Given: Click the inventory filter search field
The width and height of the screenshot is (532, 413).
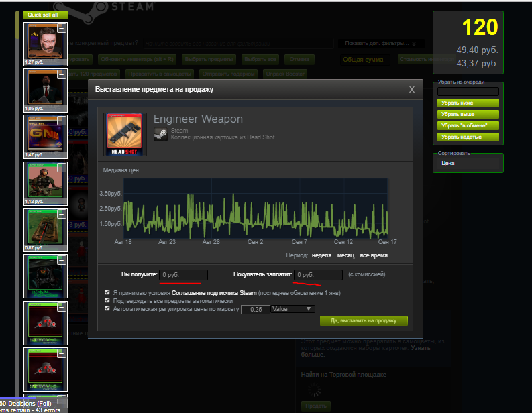Looking at the screenshot, I should [237, 44].
